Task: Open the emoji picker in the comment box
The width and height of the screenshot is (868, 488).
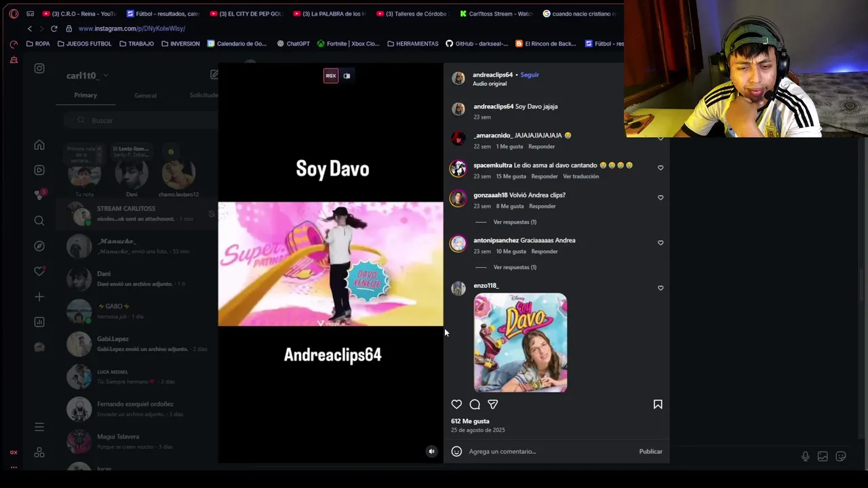Action: click(456, 451)
